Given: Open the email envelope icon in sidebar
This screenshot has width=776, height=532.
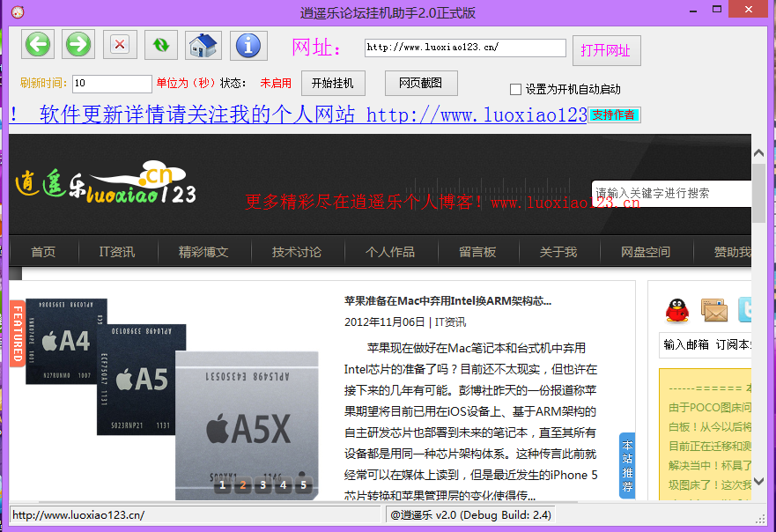Looking at the screenshot, I should (714, 311).
